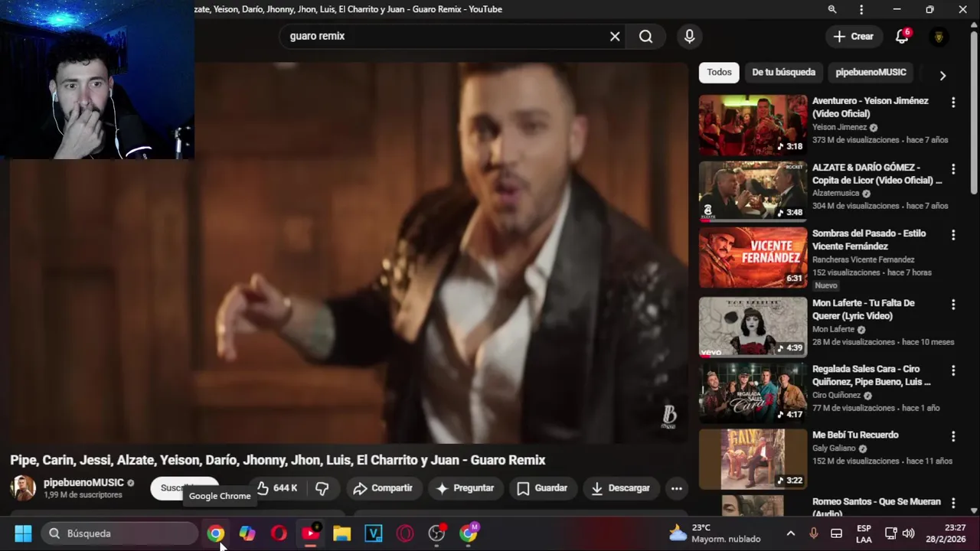Viewport: 980px width, 551px height.
Task: Select pipebuenoMUSIC filter chip
Action: (871, 72)
